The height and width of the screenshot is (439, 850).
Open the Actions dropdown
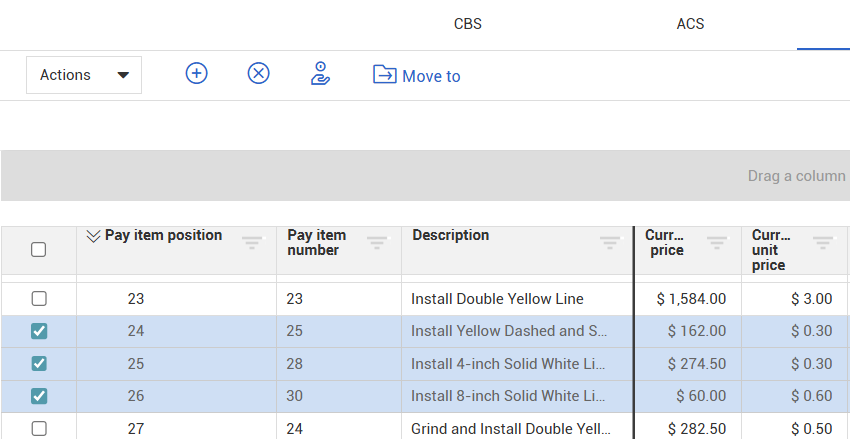pyautogui.click(x=84, y=75)
